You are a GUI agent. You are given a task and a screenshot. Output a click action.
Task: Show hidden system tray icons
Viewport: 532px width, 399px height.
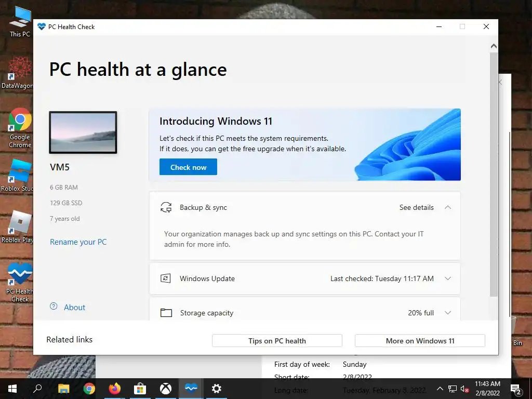pyautogui.click(x=440, y=389)
